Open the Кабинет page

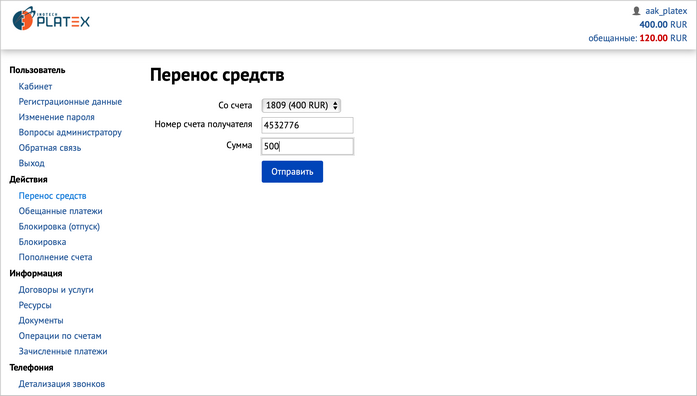(35, 86)
